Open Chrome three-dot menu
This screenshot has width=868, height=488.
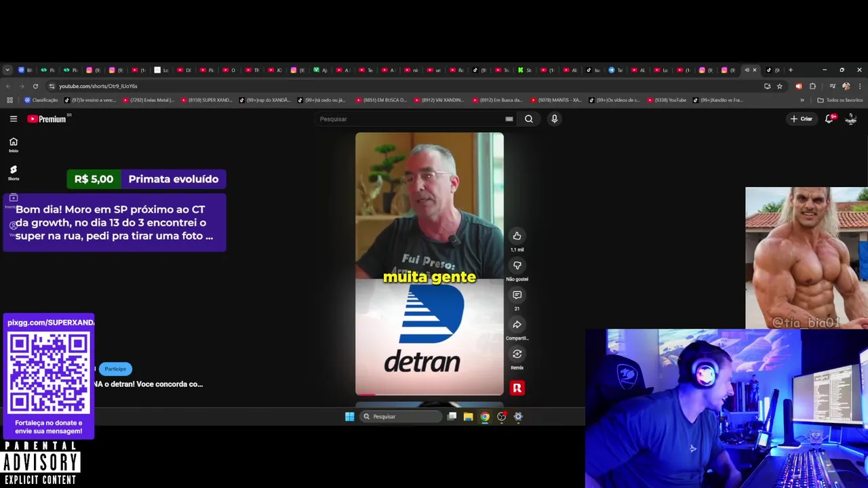[x=860, y=86]
